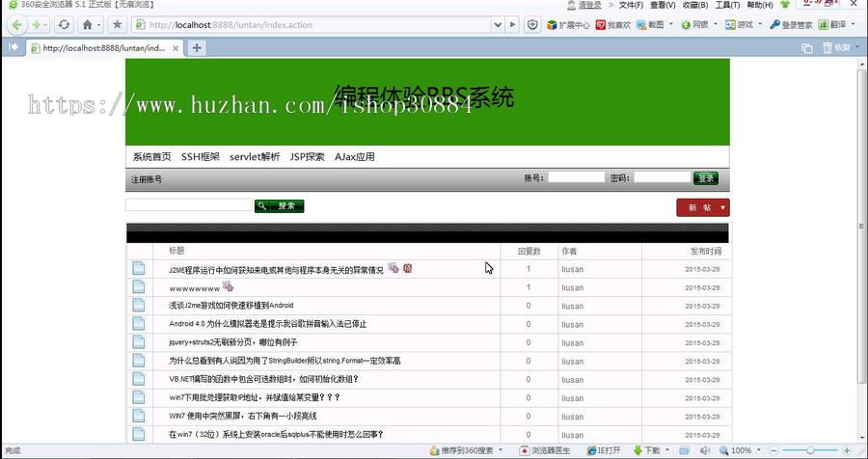Open 扩展中心 extension center
The width and height of the screenshot is (868, 459).
pyautogui.click(x=568, y=25)
